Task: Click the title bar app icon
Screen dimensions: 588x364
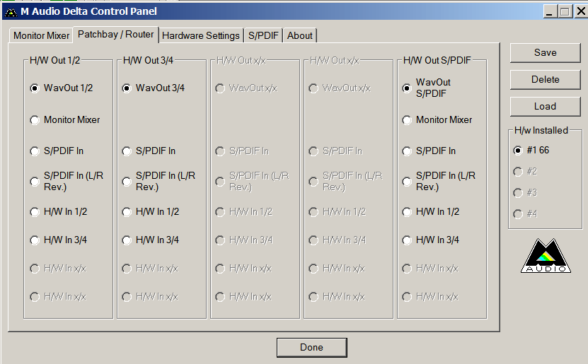Action: click(x=11, y=11)
